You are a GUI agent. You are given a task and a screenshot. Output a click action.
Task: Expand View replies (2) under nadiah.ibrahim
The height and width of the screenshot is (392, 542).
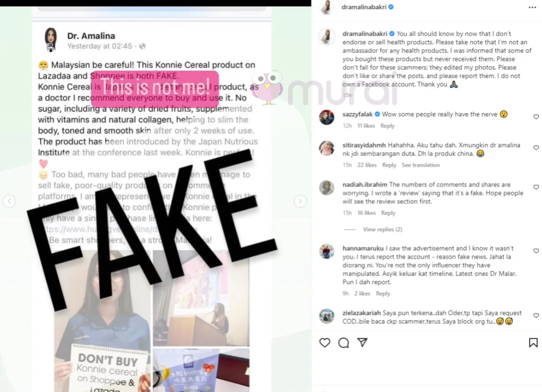click(x=382, y=229)
